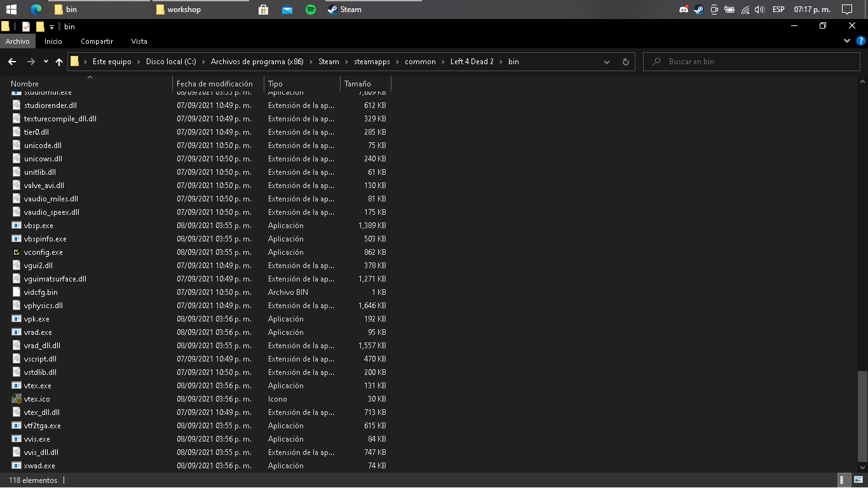Switch to the Inicio ribbon tab

[x=53, y=41]
